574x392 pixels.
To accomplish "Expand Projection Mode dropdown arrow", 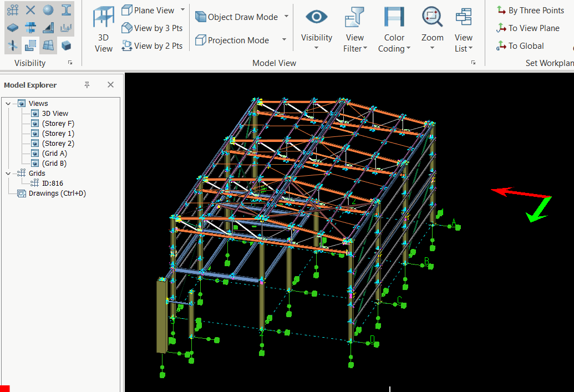I will (284, 40).
